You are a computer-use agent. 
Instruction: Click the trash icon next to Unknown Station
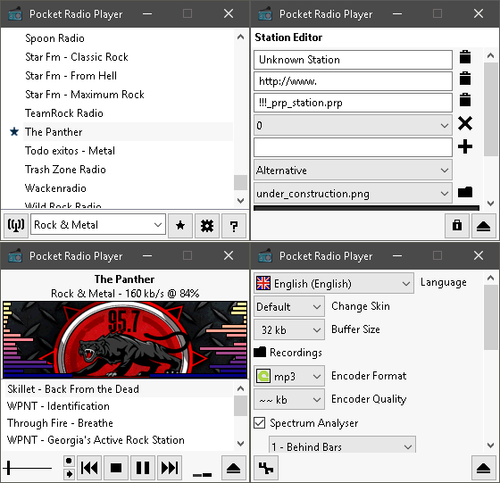tap(465, 57)
